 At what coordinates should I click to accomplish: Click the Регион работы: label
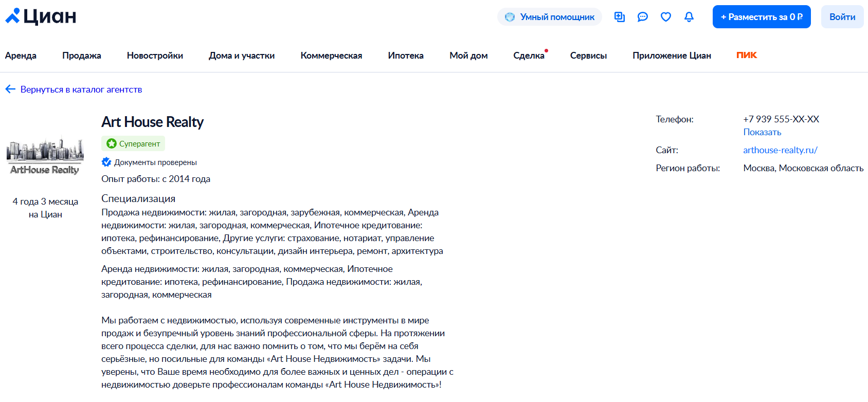[688, 168]
